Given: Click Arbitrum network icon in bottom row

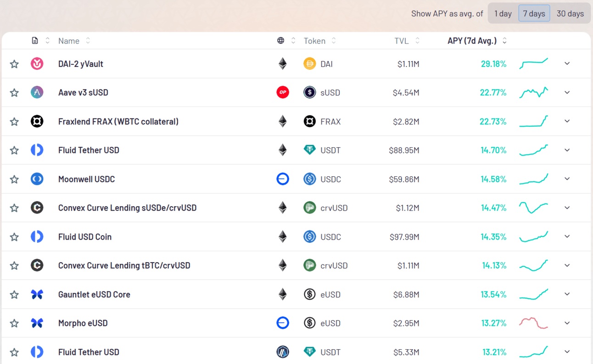Looking at the screenshot, I should (283, 352).
